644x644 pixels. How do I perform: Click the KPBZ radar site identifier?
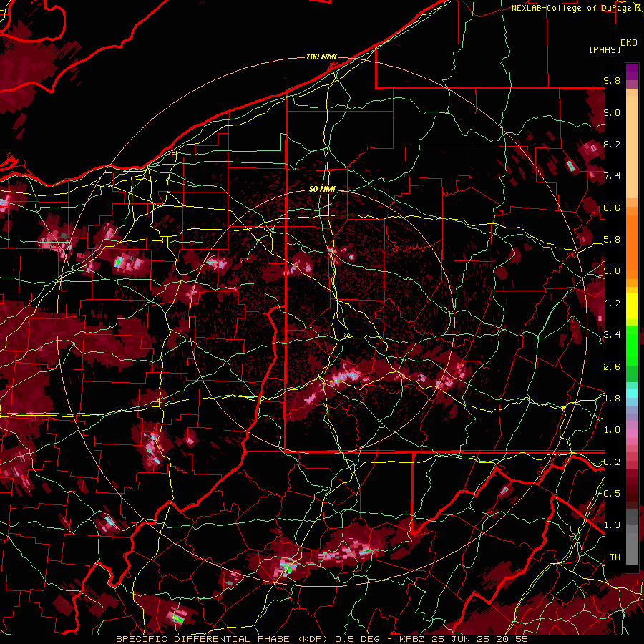coord(412,639)
